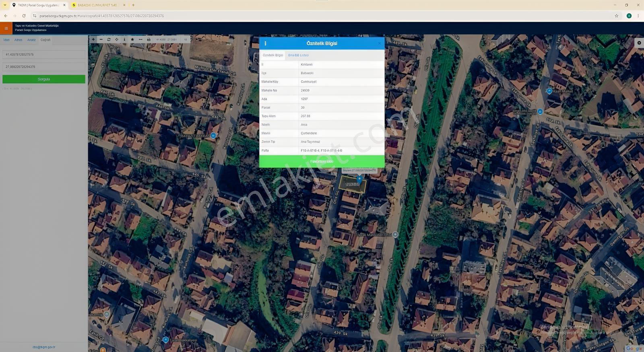Click the refresh map tool icon

click(x=109, y=39)
